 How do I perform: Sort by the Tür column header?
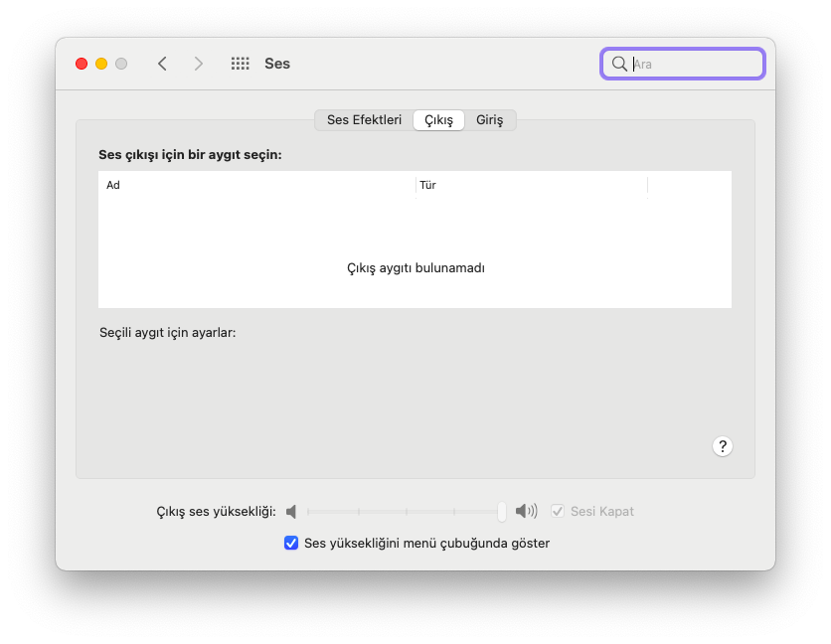click(x=531, y=185)
